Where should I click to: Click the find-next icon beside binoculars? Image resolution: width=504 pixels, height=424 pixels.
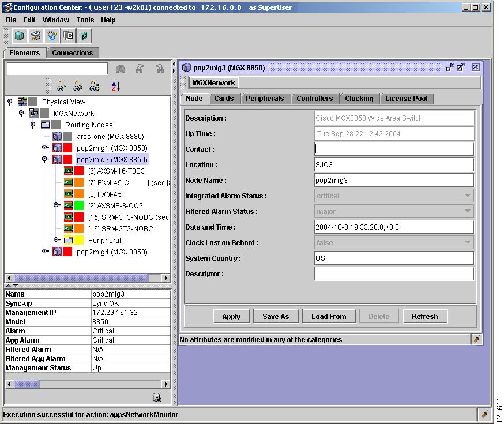(x=140, y=69)
